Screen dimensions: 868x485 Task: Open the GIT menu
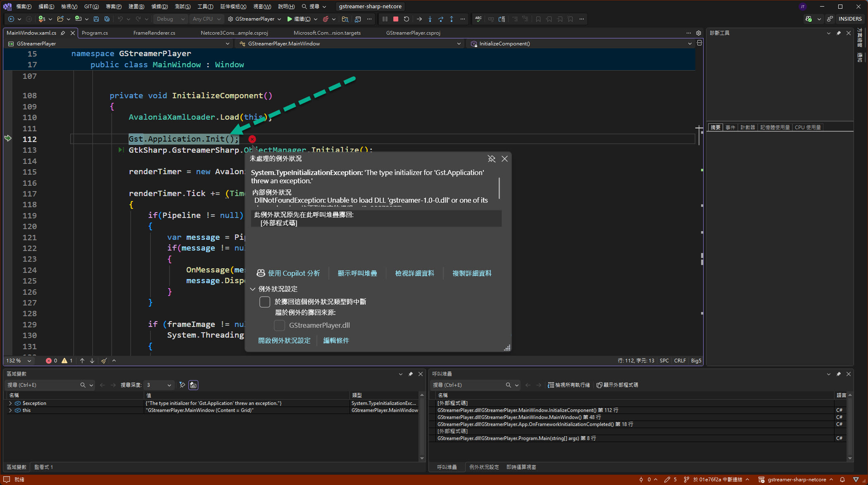pyautogui.click(x=91, y=6)
